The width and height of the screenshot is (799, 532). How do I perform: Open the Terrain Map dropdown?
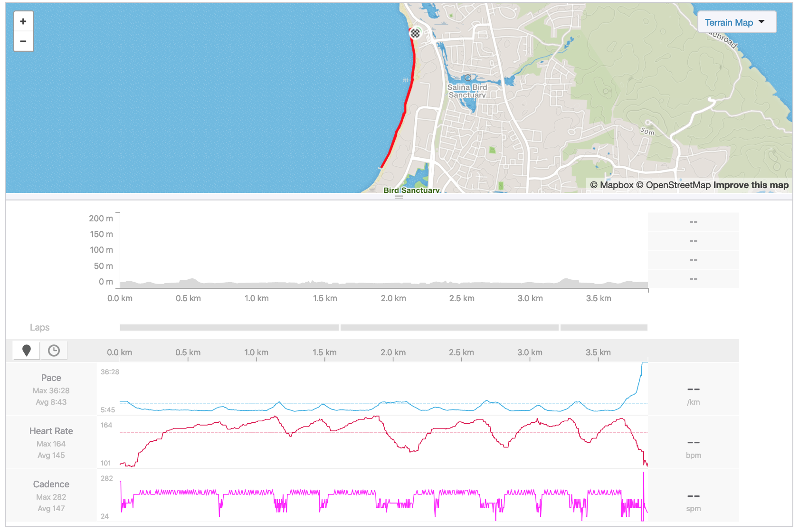(736, 22)
